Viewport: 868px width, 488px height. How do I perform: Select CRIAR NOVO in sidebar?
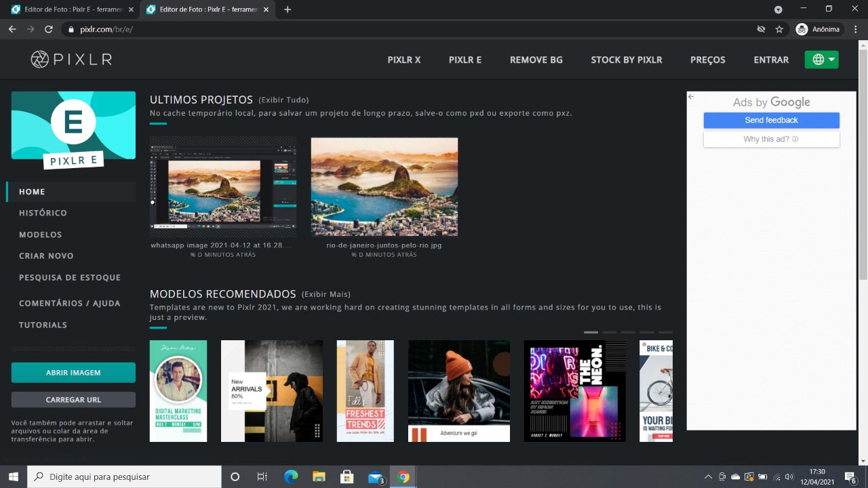[46, 256]
